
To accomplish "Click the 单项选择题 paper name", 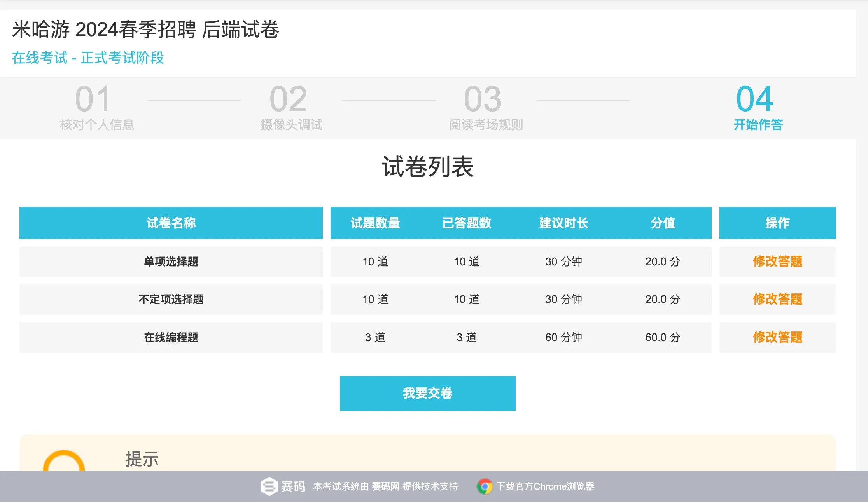I will tap(171, 261).
